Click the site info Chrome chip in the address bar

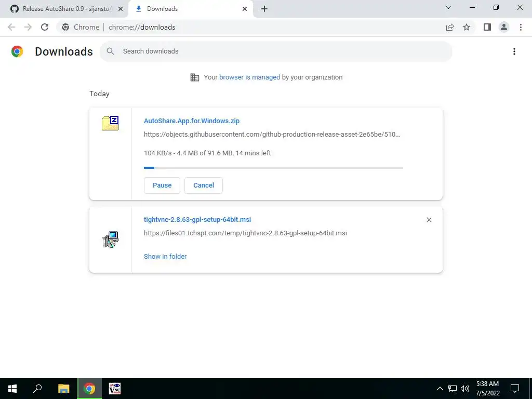point(81,27)
